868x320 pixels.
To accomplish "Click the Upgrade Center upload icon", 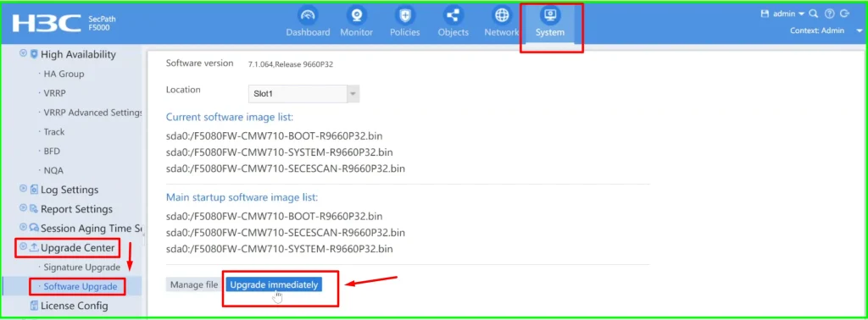I will [x=34, y=248].
